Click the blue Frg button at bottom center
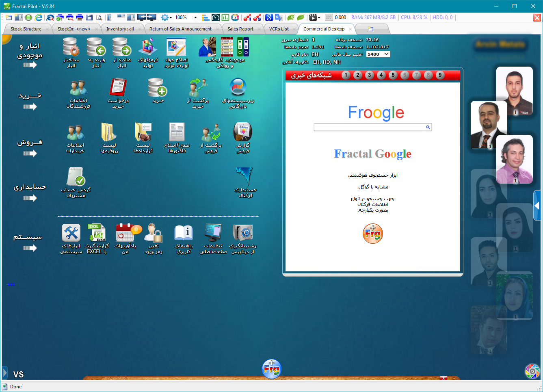Screen dimensions: 543x392 pos(272,369)
